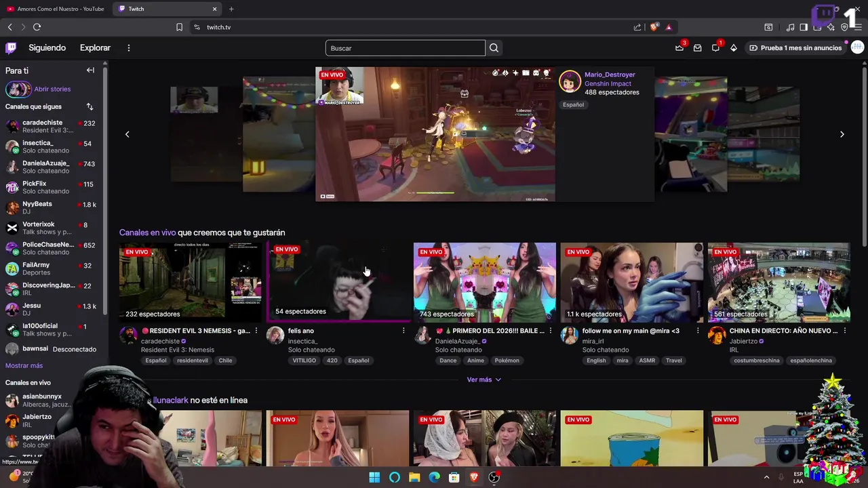Click the share page icon in address bar

click(637, 27)
